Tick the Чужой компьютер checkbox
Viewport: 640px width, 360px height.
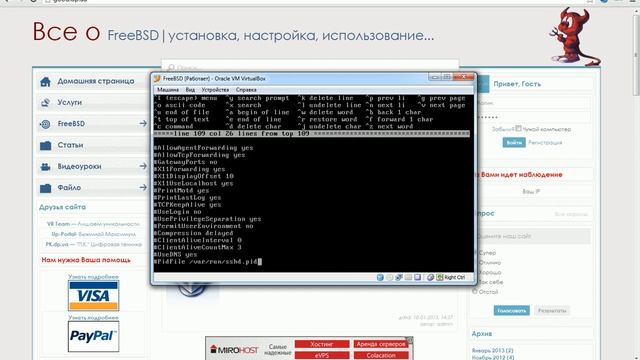click(518, 128)
